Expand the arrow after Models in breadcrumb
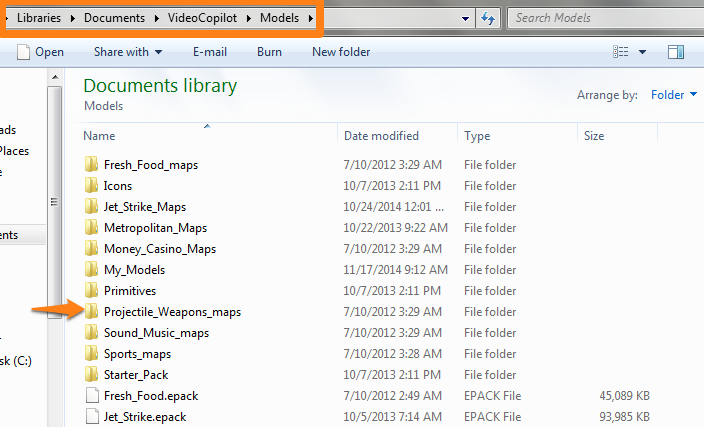 point(312,18)
